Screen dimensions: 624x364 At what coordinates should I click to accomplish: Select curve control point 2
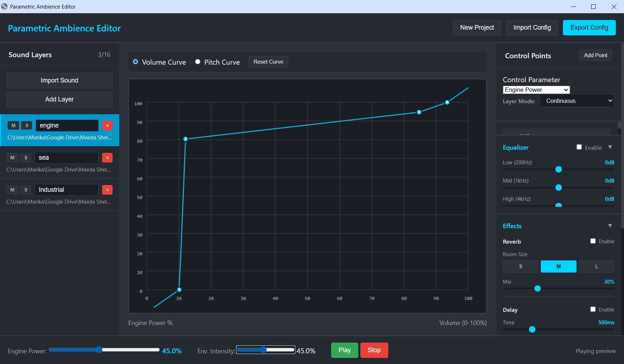point(185,139)
